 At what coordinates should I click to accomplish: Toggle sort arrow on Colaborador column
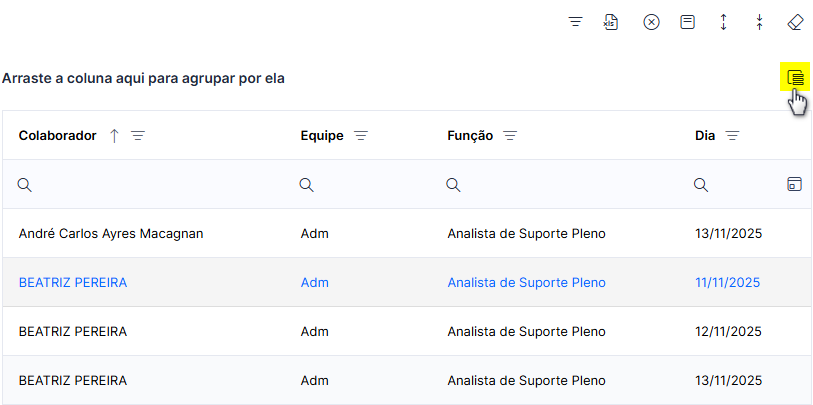(115, 136)
